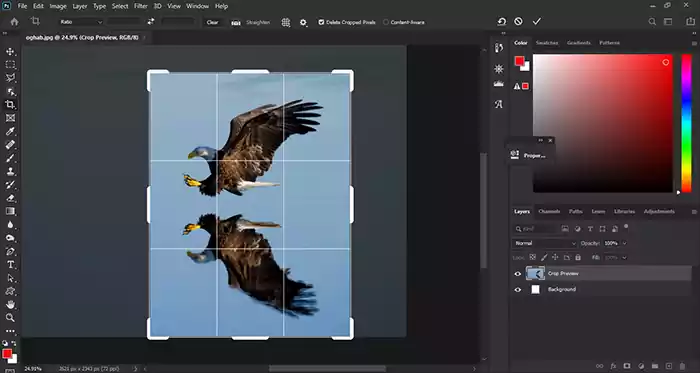This screenshot has width=700, height=373.
Task: Open the Filter menu
Action: click(141, 6)
